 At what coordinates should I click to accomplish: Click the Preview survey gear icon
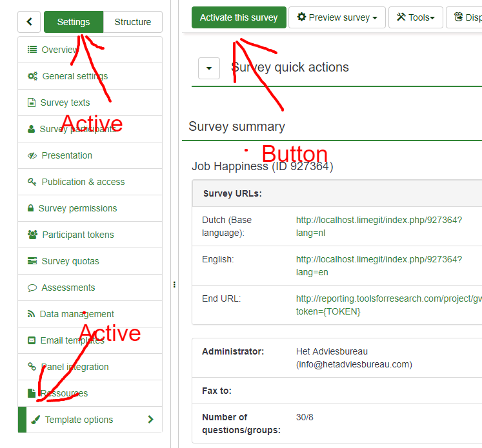click(x=301, y=17)
